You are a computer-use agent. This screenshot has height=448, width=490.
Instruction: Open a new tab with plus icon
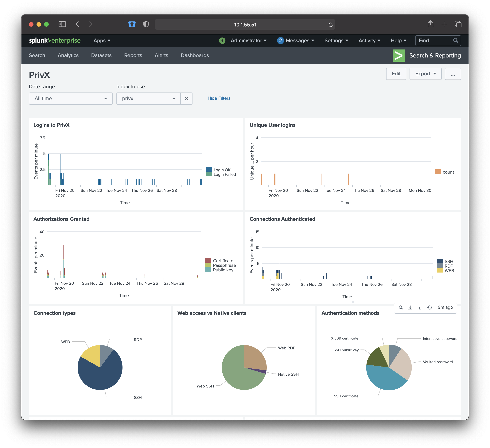click(444, 24)
